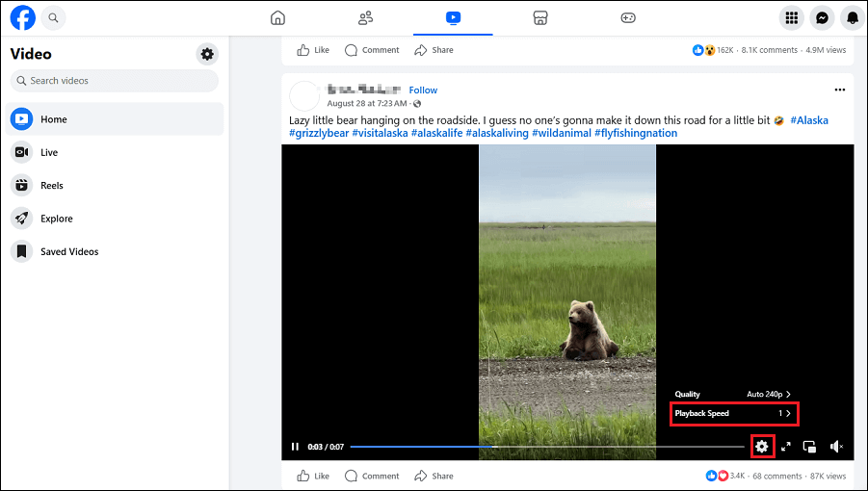
Task: Open Messenger chats
Action: tap(822, 17)
